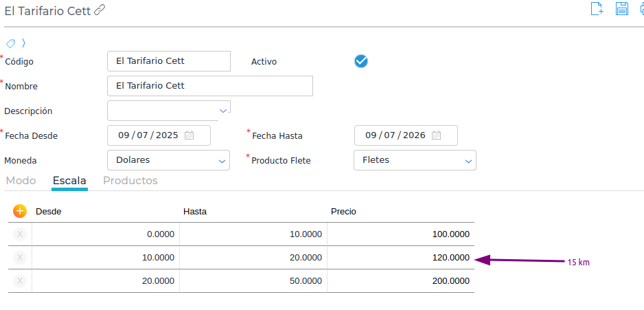Add a new scale row with plus icon
Screen dimensions: 644x310
pyautogui.click(x=20, y=211)
